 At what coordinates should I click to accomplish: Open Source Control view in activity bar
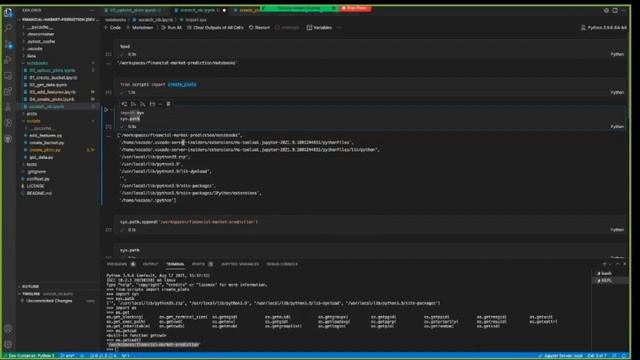point(8,44)
